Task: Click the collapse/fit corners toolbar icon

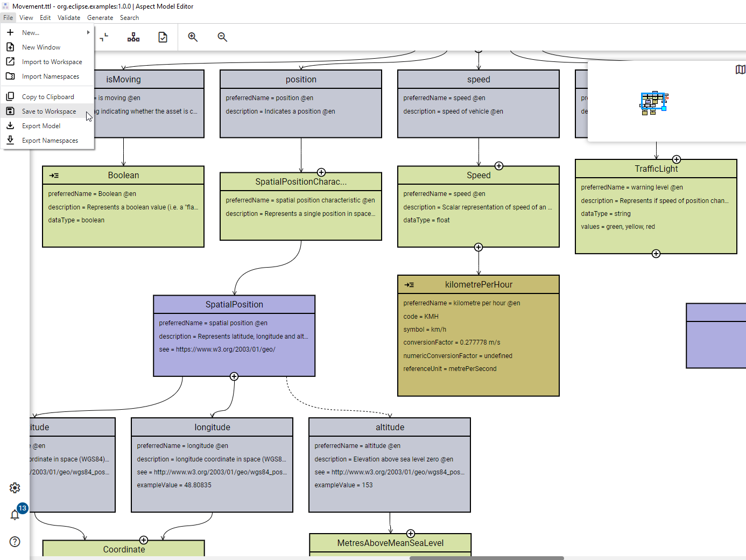Action: pos(104,37)
